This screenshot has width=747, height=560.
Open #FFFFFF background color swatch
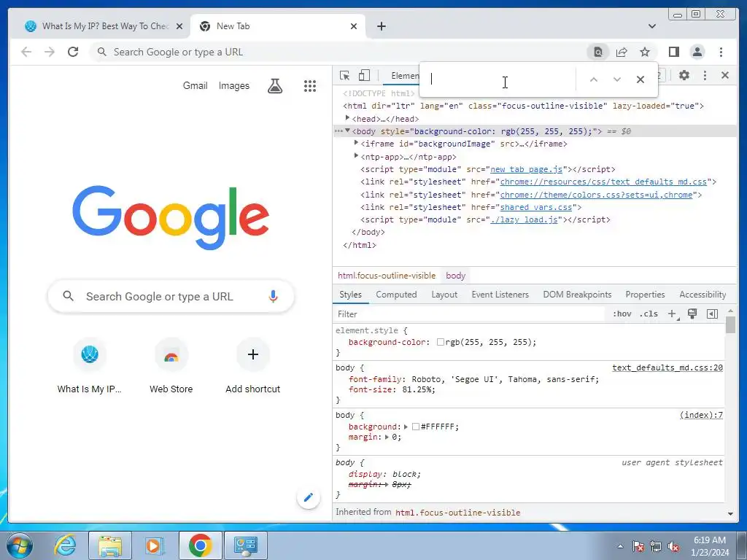(416, 427)
